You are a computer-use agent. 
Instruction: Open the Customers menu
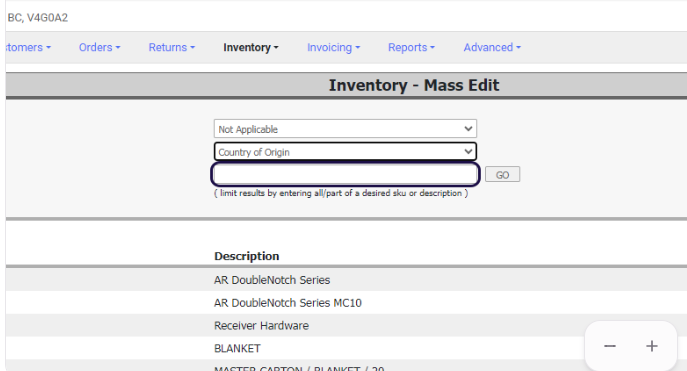point(28,47)
